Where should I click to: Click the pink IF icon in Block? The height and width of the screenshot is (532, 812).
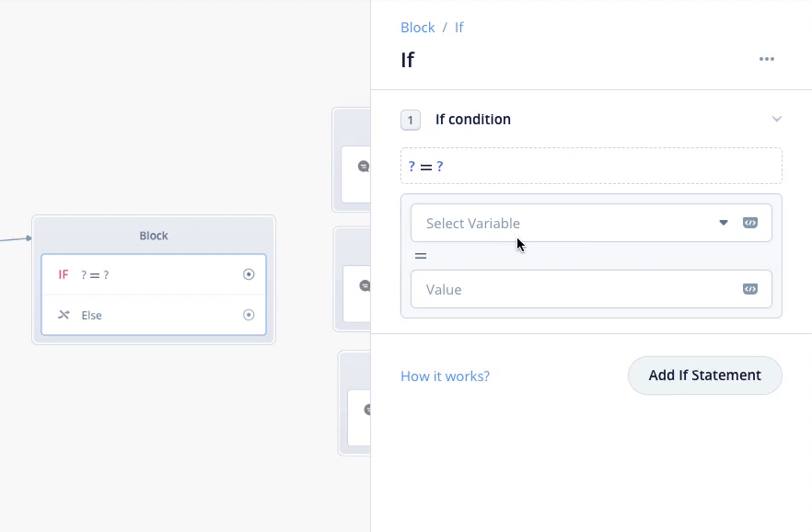coord(64,274)
